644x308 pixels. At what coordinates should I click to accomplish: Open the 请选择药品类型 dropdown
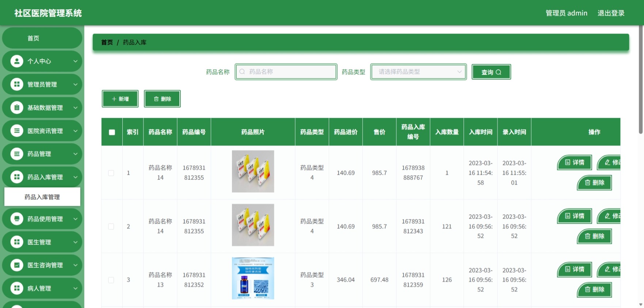coord(419,72)
